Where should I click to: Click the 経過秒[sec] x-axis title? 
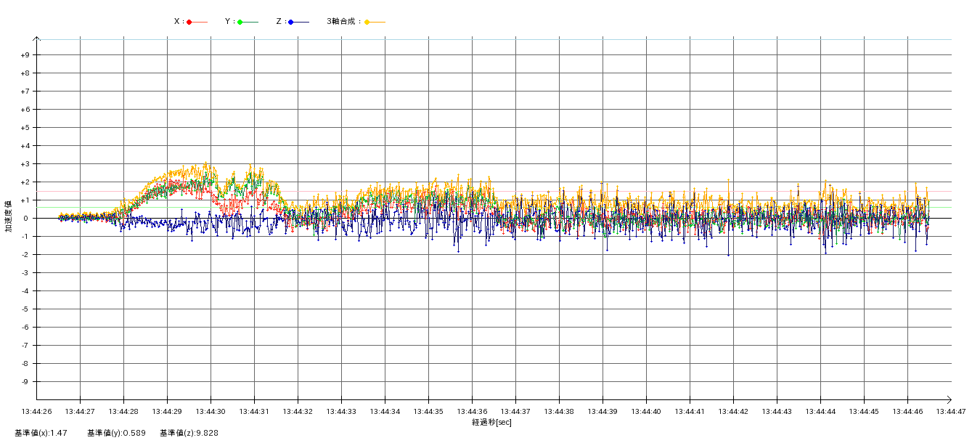[491, 423]
